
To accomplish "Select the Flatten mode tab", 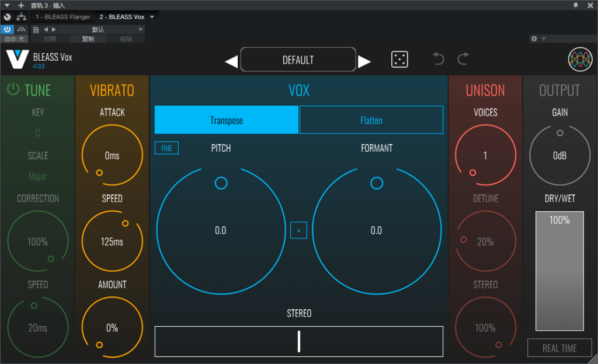I will click(371, 120).
